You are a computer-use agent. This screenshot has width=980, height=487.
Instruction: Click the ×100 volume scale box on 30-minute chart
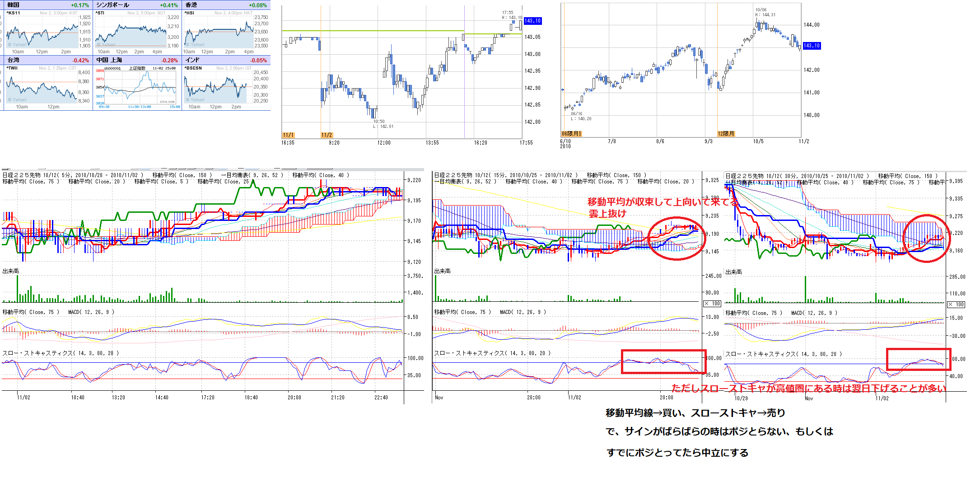(957, 304)
